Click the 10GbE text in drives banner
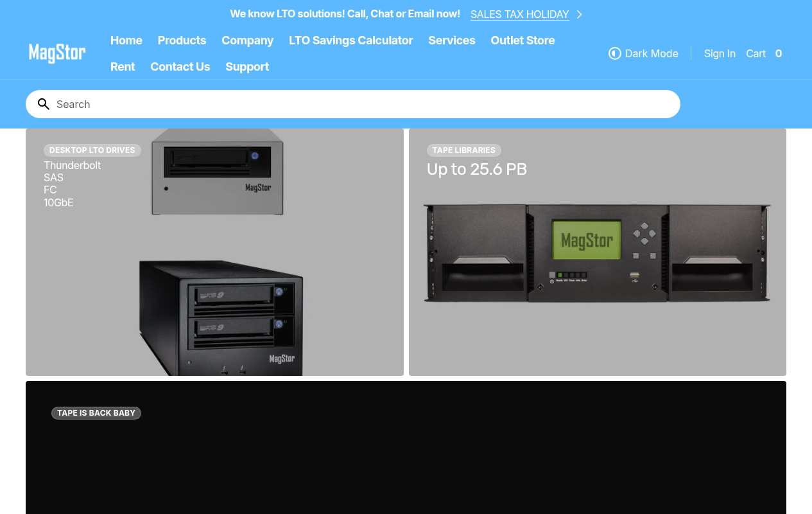Image resolution: width=812 pixels, height=514 pixels. pos(58,202)
